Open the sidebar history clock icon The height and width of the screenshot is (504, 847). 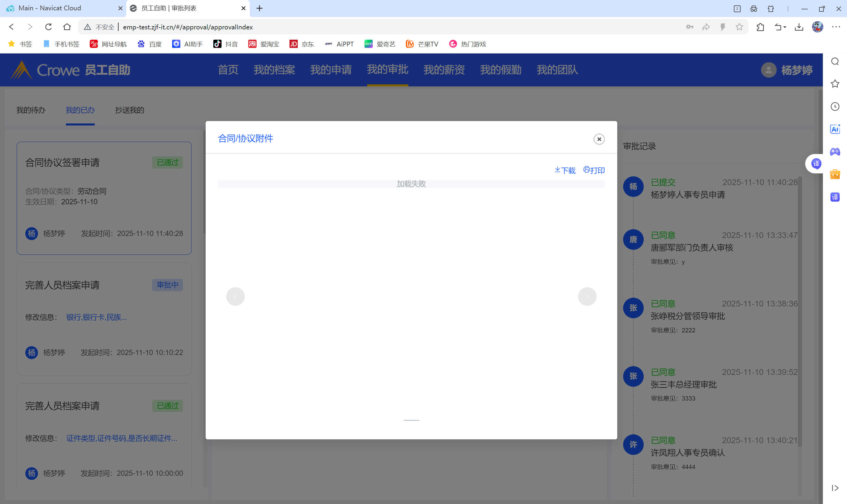tap(835, 107)
